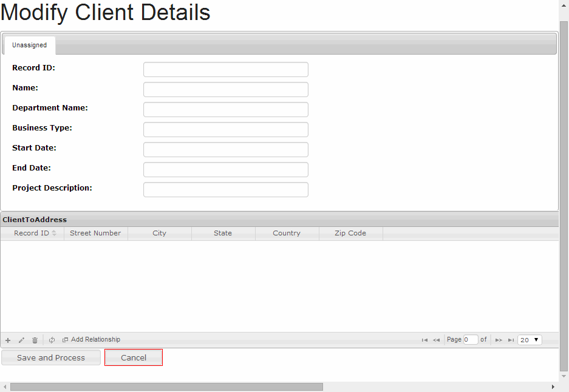Image resolution: width=569 pixels, height=392 pixels.
Task: Focus the Start Date input field
Action: tap(226, 149)
